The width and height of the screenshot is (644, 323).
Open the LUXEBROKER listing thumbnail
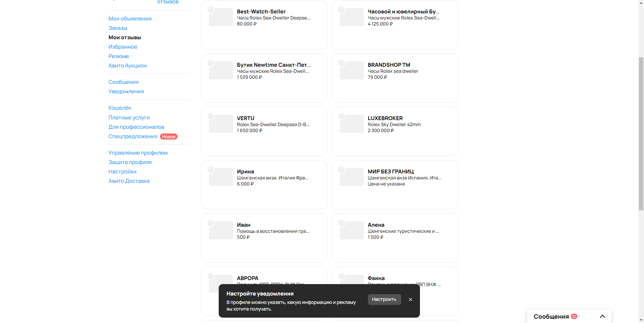352,124
